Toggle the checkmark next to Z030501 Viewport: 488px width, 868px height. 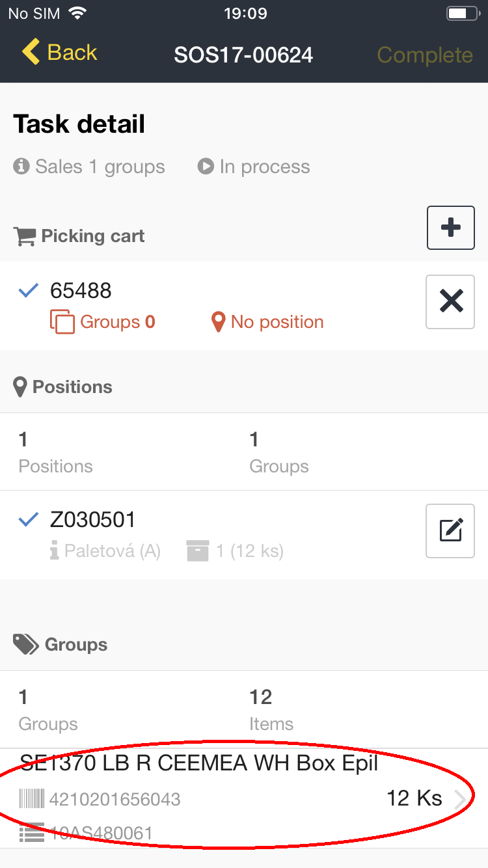coord(28,520)
